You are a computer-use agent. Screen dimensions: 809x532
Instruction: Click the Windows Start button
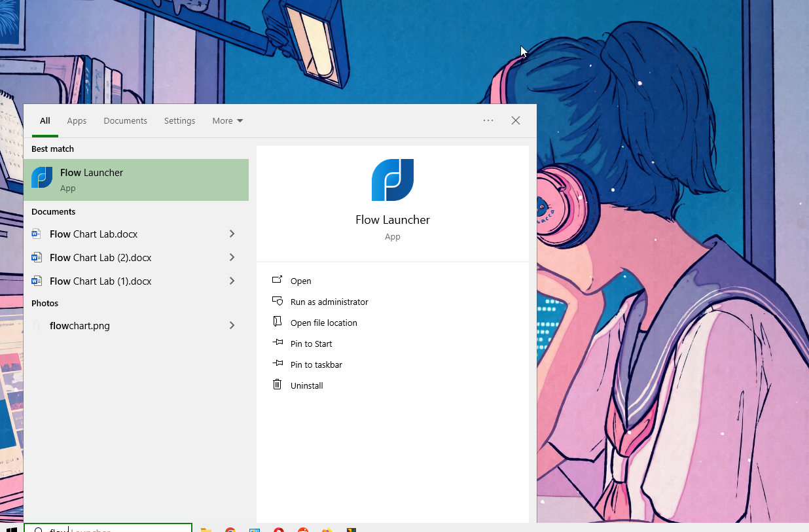[x=12, y=530]
